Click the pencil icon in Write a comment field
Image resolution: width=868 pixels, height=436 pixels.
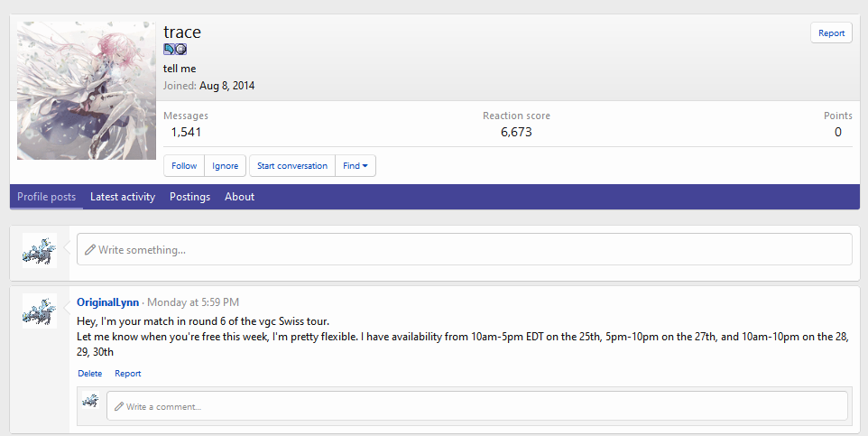(118, 407)
